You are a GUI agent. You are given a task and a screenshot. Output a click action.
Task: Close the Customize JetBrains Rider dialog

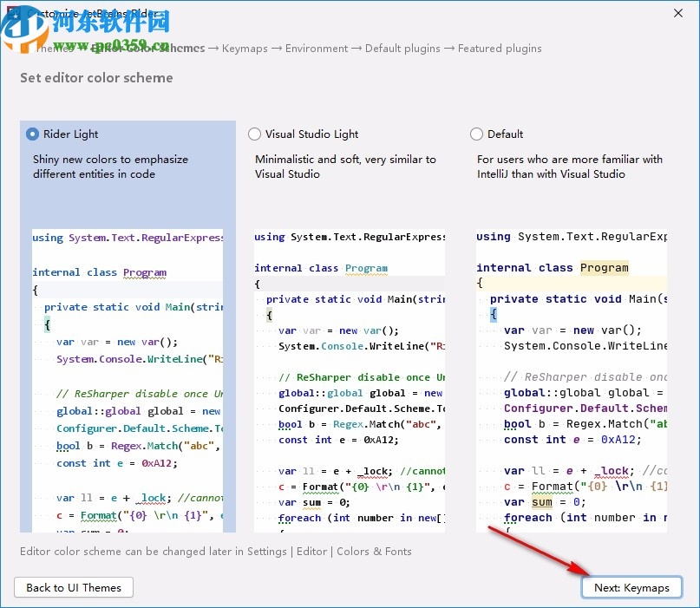679,14
